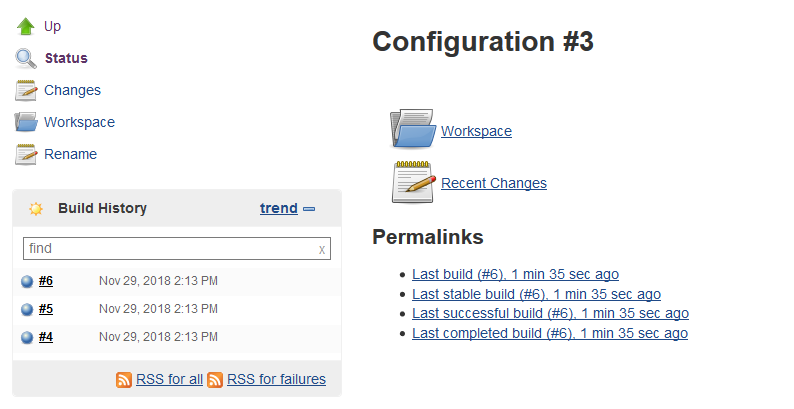
Task: Click the Status magnifying glass icon
Action: [x=25, y=58]
